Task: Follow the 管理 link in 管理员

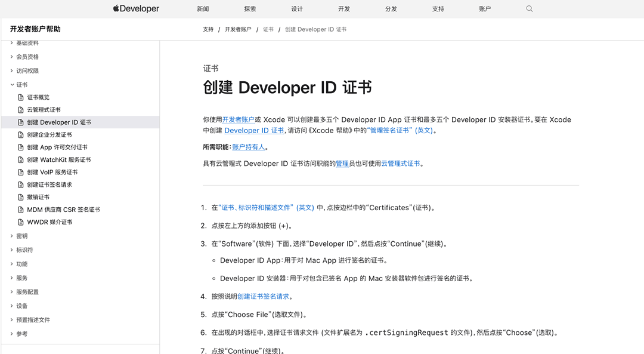Action: (342, 164)
